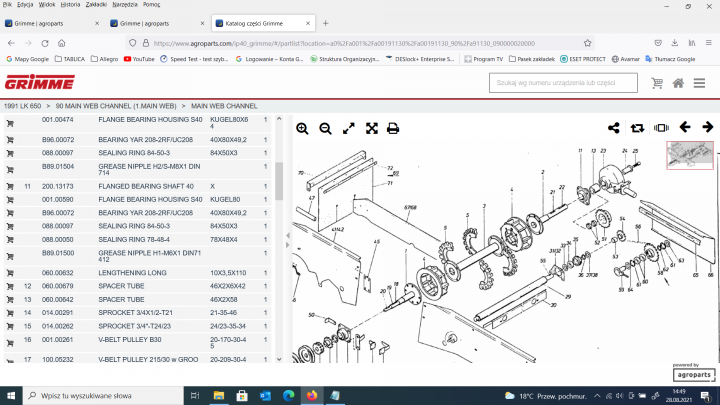Open the hamburger menu in header
The image size is (720, 405).
(699, 83)
